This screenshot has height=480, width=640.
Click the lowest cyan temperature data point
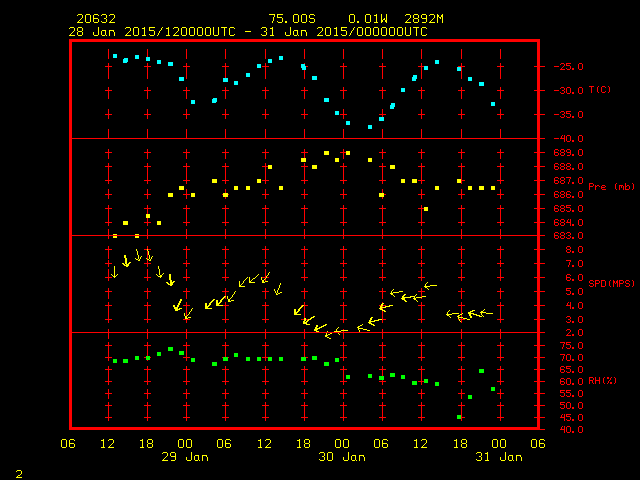370,127
